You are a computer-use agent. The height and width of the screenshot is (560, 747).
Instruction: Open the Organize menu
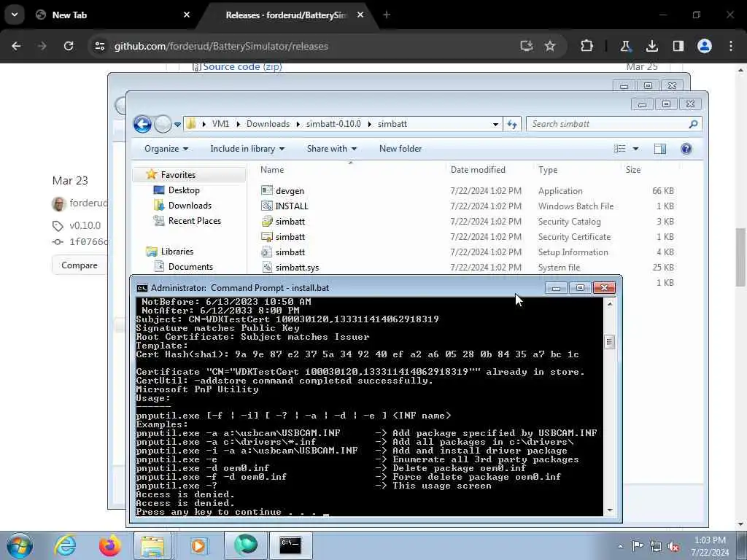click(166, 149)
